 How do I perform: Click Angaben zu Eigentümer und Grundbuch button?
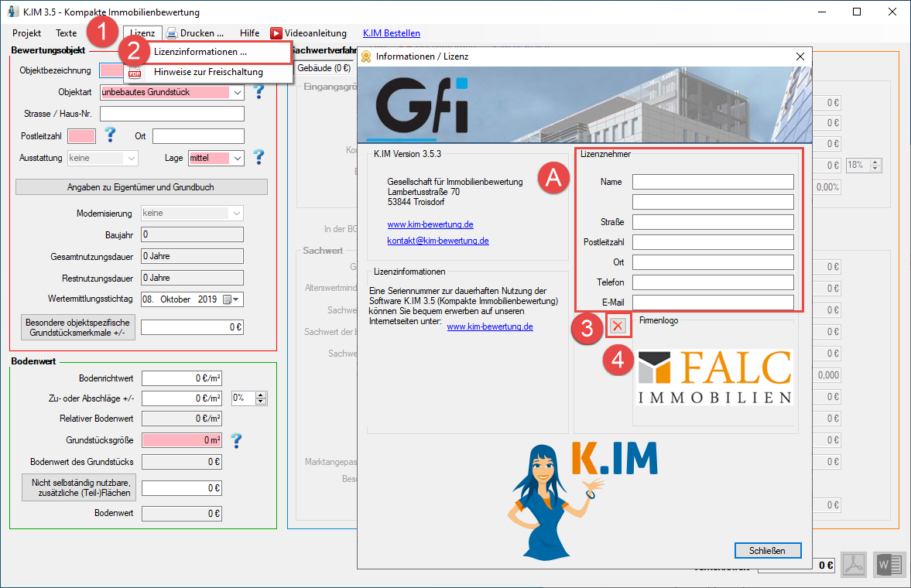coord(141,187)
